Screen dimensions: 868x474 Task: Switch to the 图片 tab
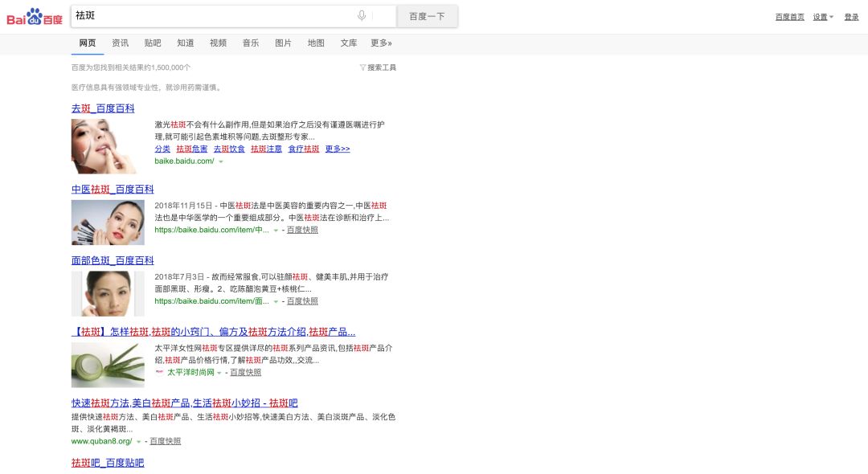[284, 43]
